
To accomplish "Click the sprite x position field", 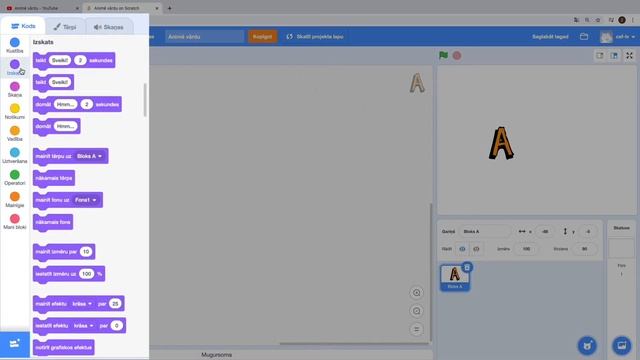I will tap(545, 231).
